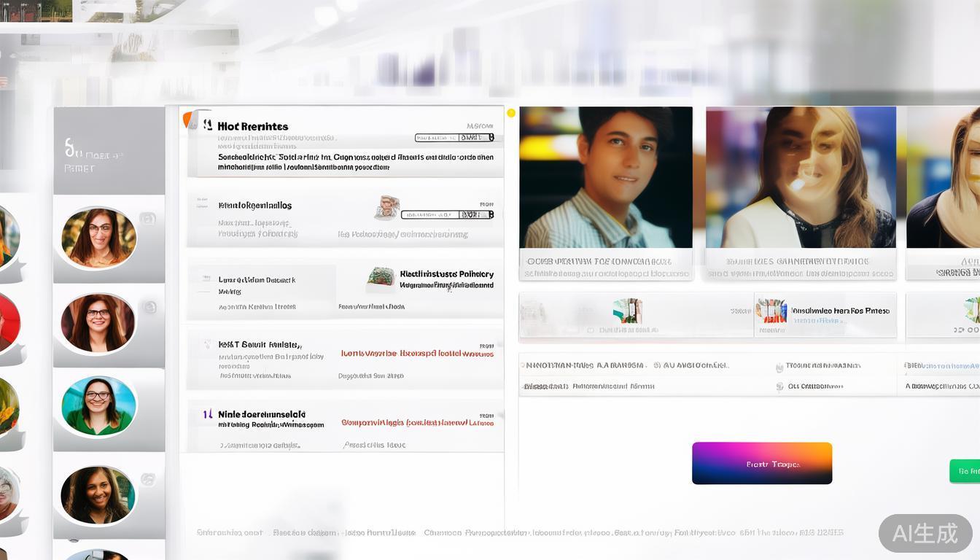Click the teal picture icon in the left small card
980x560 pixels.
[627, 311]
